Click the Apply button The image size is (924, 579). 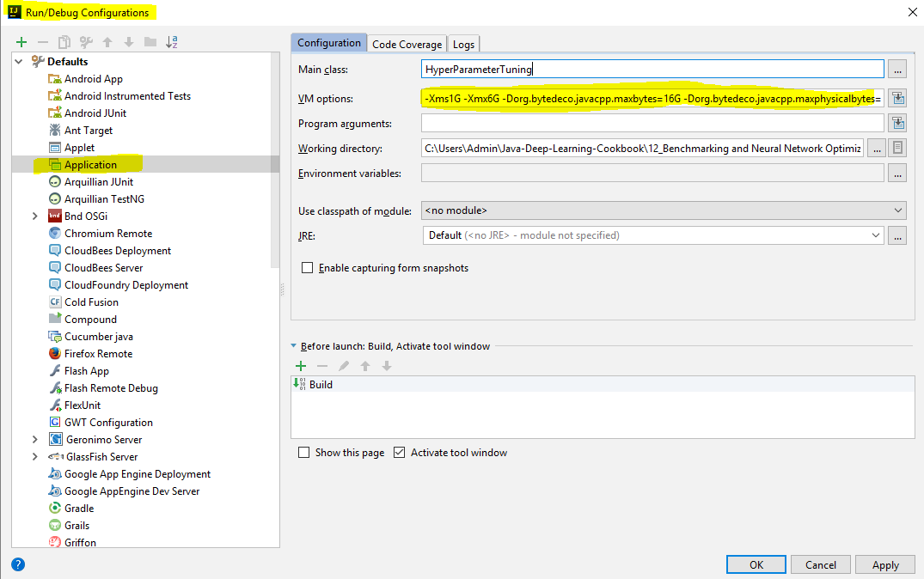point(884,564)
